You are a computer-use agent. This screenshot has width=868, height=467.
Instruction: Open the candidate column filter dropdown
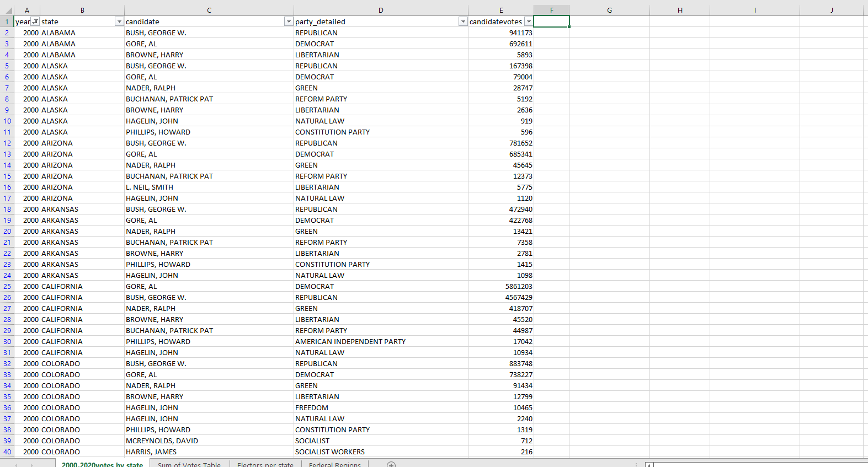click(x=289, y=22)
